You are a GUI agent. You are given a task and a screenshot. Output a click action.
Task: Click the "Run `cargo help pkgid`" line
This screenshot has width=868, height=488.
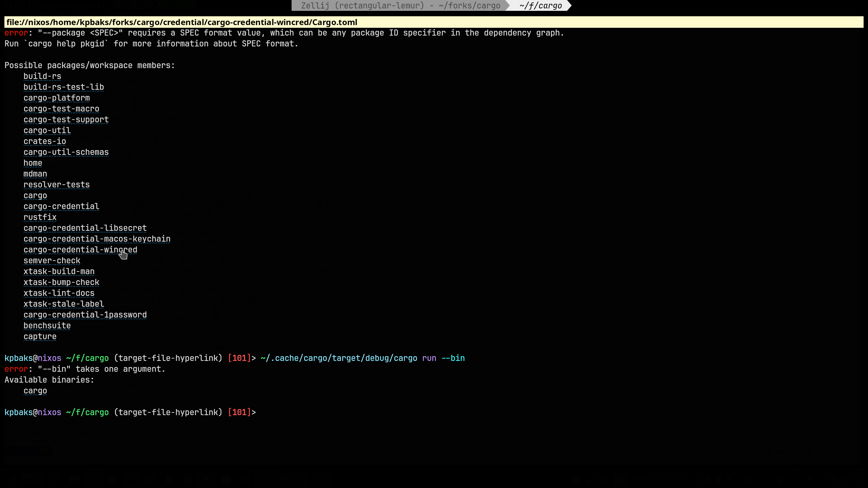[151, 44]
